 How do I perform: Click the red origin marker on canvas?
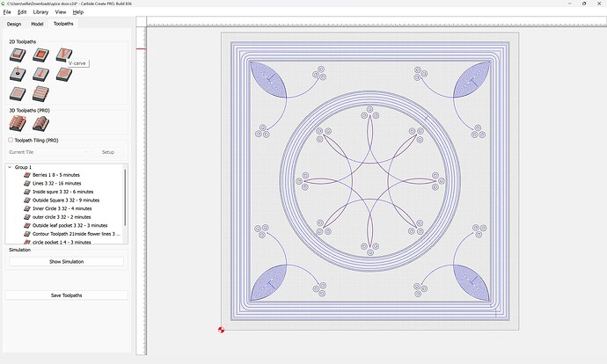point(221,330)
